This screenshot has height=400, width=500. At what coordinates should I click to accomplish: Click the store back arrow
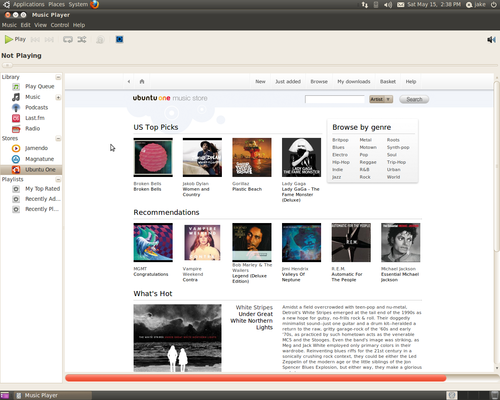[x=129, y=81]
